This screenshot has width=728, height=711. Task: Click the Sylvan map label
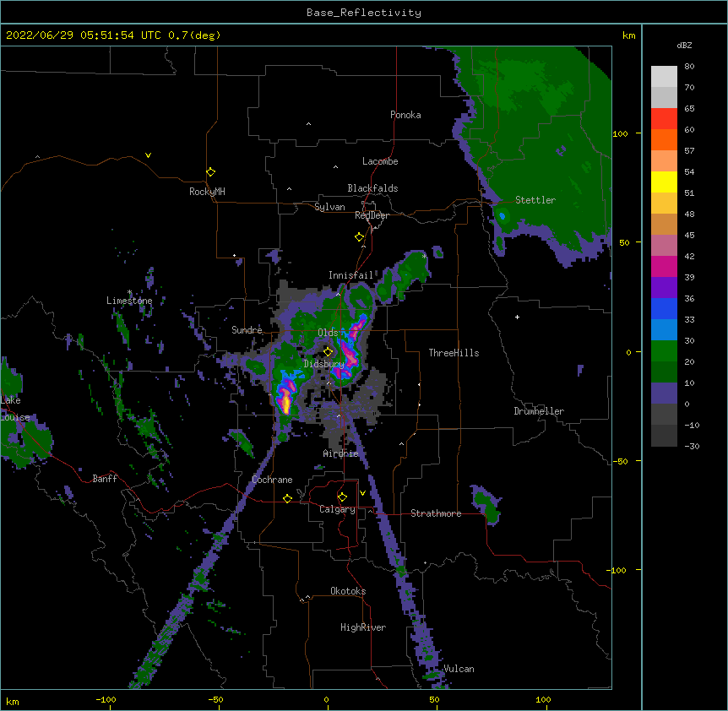[x=329, y=207]
